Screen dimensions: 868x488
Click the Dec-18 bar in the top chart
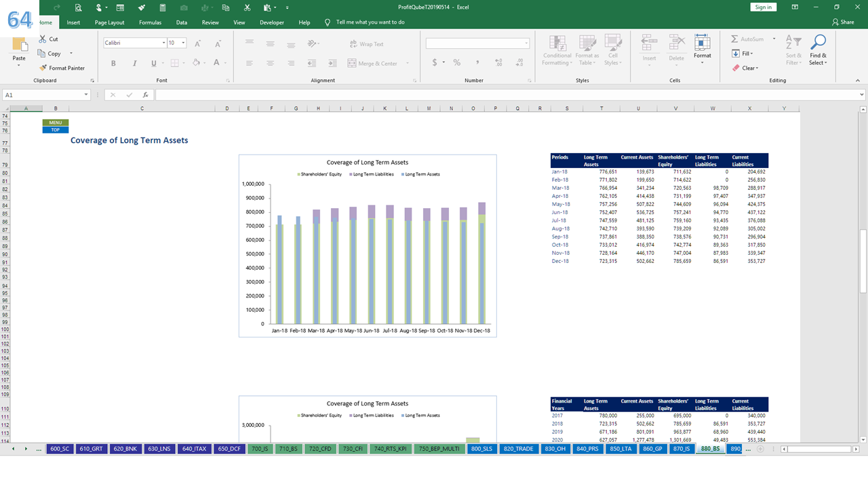pos(481,263)
